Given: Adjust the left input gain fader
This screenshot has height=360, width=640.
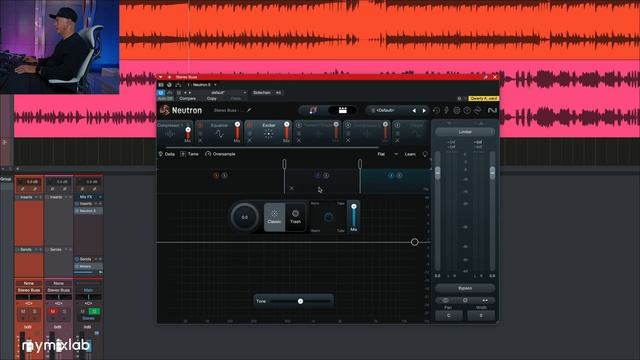Looking at the screenshot, I should [x=438, y=172].
